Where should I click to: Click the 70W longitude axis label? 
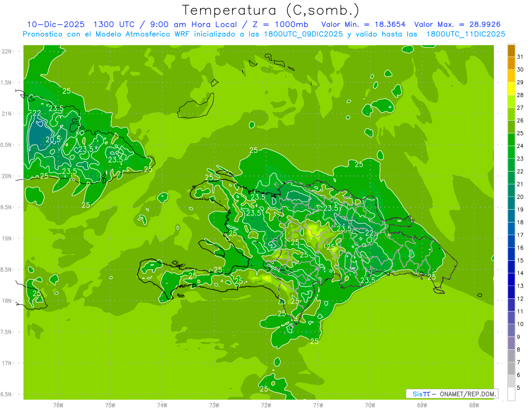point(370,405)
